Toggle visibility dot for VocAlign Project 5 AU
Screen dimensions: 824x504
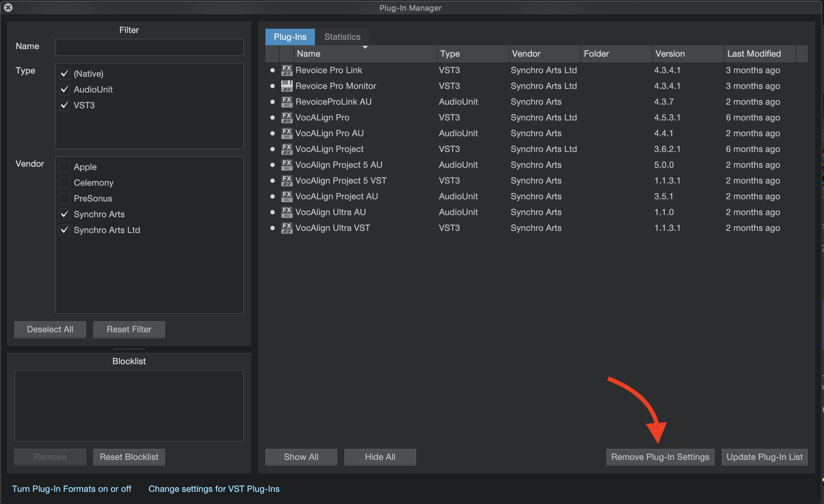point(273,165)
